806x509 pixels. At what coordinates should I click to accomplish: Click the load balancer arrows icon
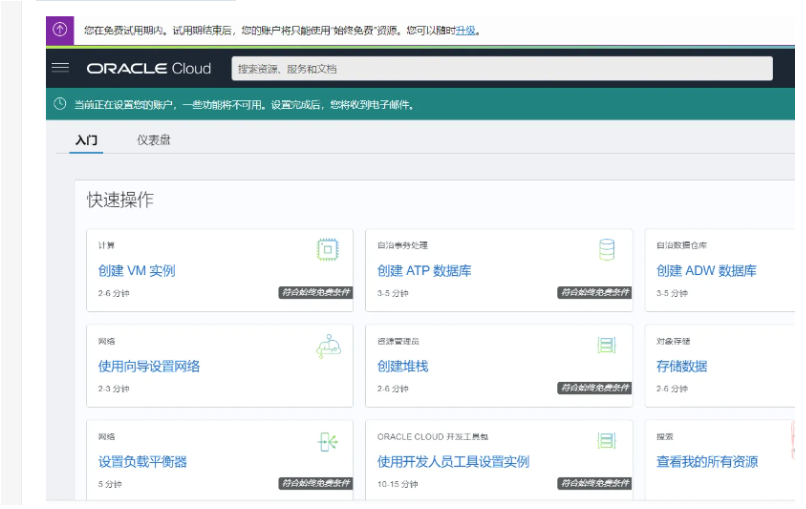coord(327,441)
